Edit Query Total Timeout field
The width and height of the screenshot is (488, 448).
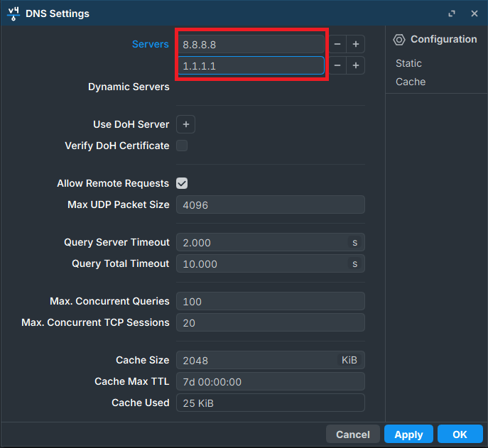pos(271,263)
